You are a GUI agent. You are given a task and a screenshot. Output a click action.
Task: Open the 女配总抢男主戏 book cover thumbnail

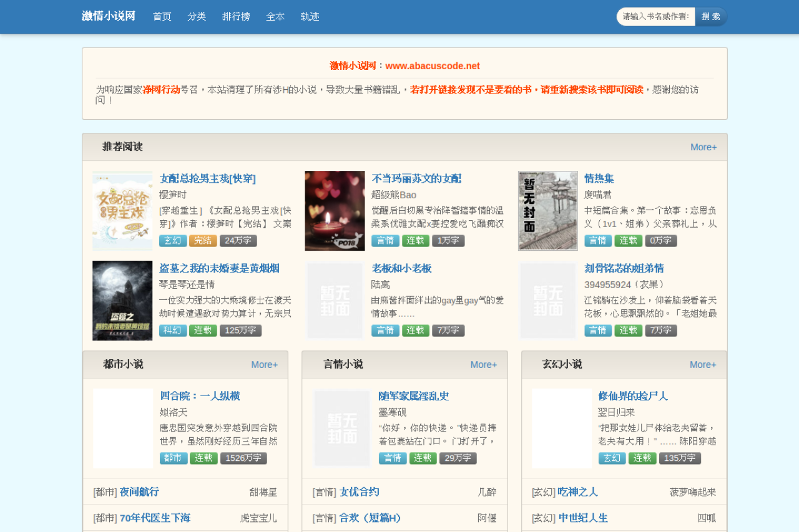click(122, 211)
